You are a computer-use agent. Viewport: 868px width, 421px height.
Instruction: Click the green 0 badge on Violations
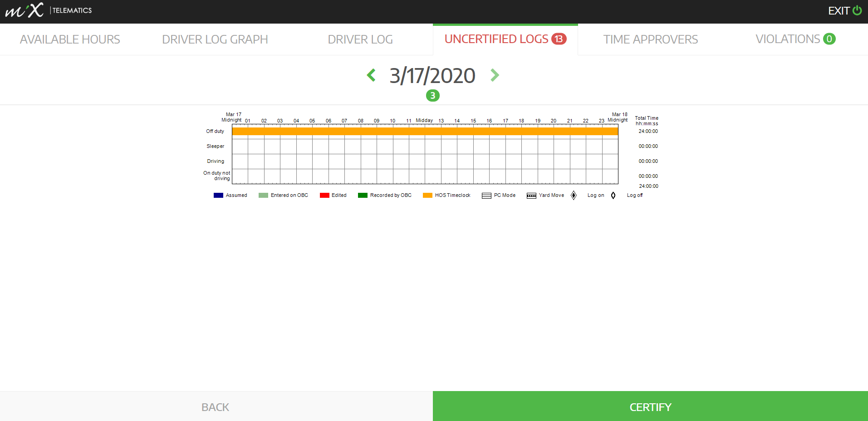click(x=829, y=39)
